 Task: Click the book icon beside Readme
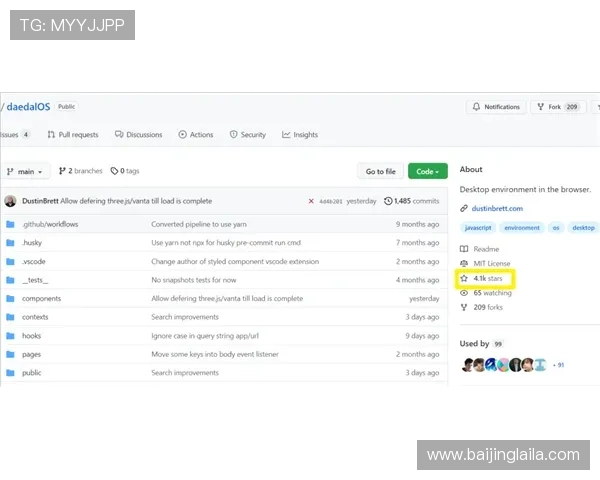[464, 249]
